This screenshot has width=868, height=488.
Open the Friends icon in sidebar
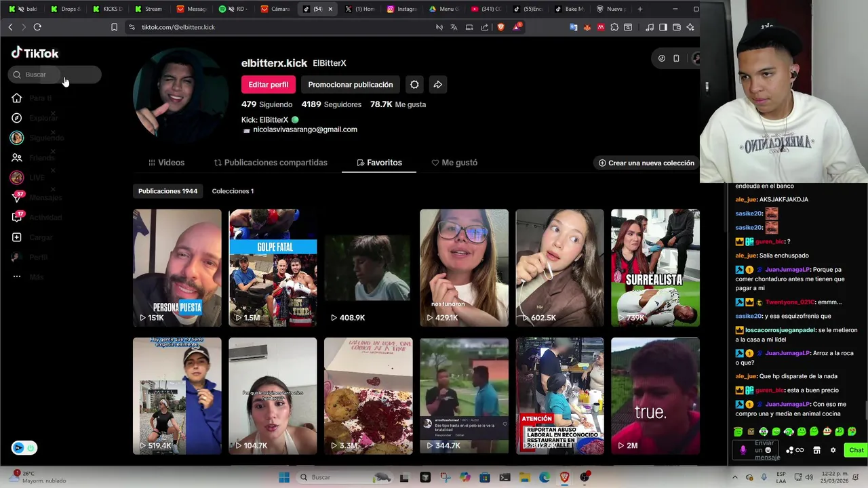(x=17, y=157)
